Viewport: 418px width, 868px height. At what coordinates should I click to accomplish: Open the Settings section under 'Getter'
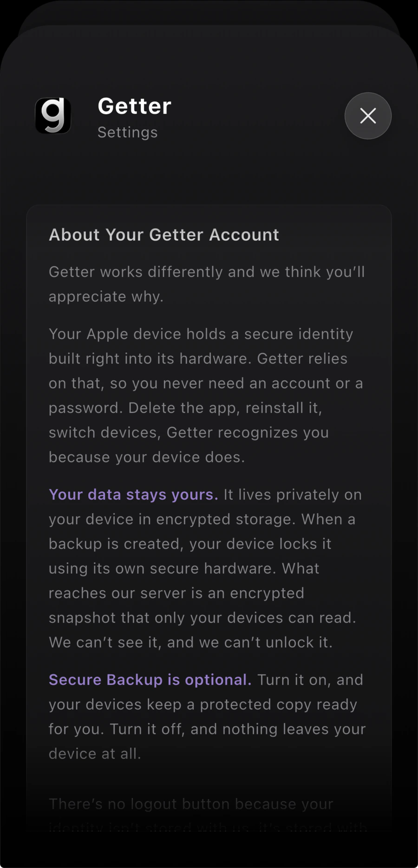(127, 132)
